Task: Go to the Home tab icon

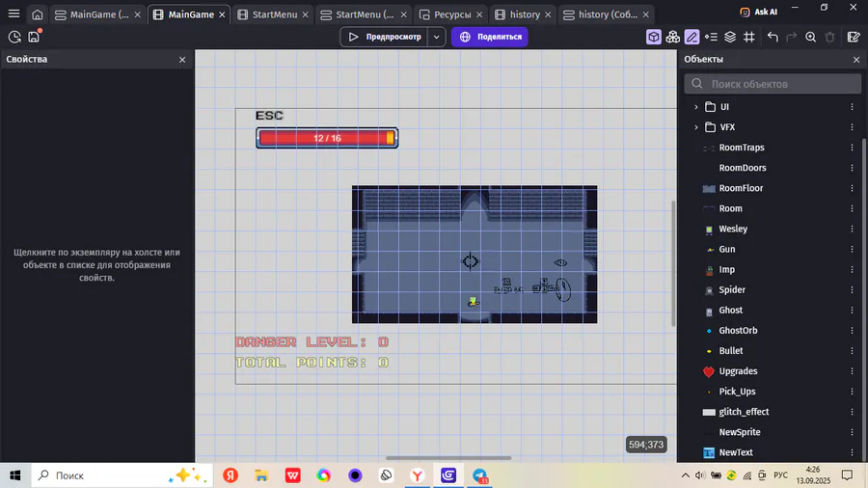Action: coord(37,14)
